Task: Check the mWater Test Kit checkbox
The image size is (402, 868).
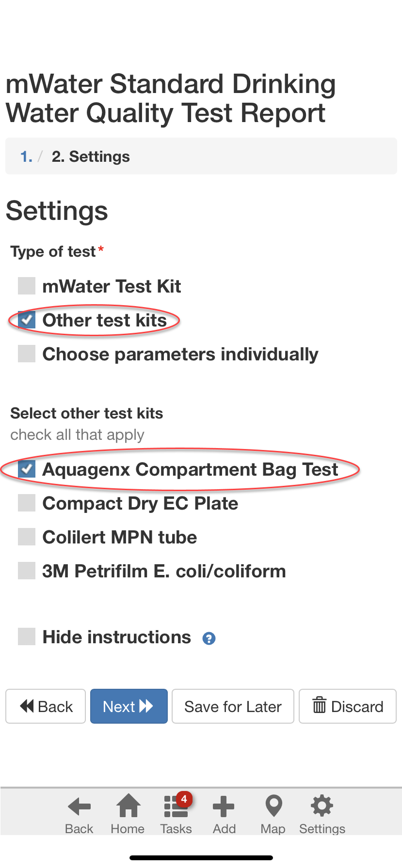Action: coord(27,286)
